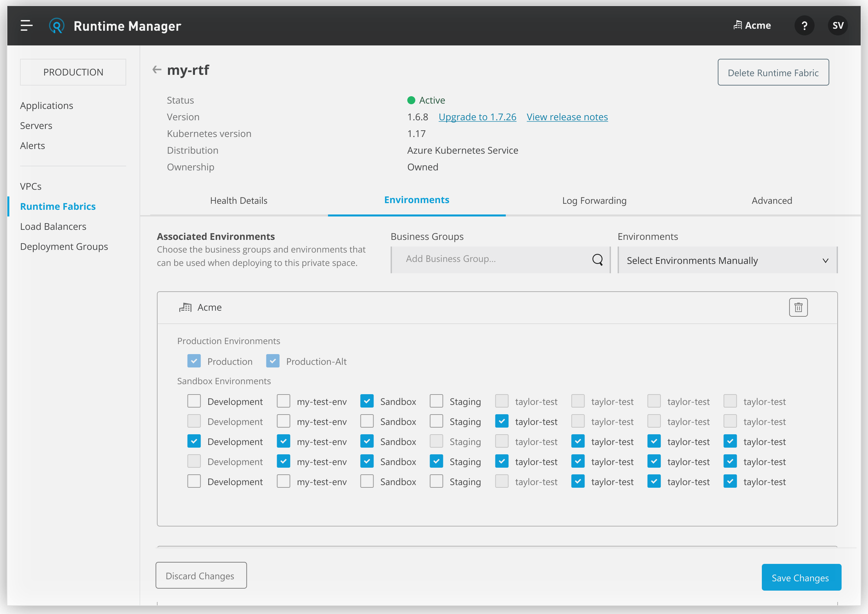The image size is (868, 614).
Task: Click the Delete Runtime Fabric button
Action: (773, 72)
